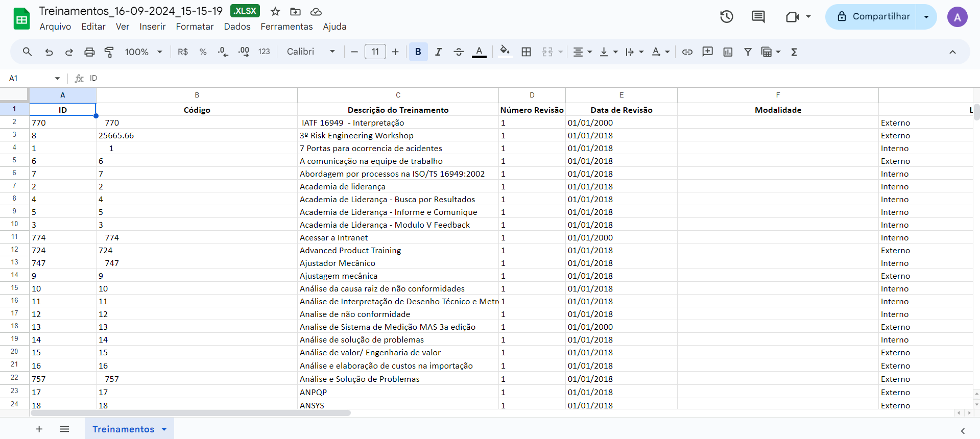
Task: Open text wrapping dropdown
Action: coord(634,52)
